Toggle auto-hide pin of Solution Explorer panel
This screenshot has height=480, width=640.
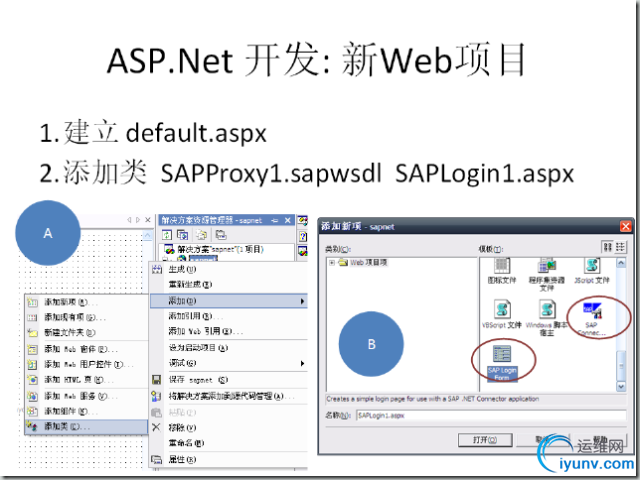275,220
